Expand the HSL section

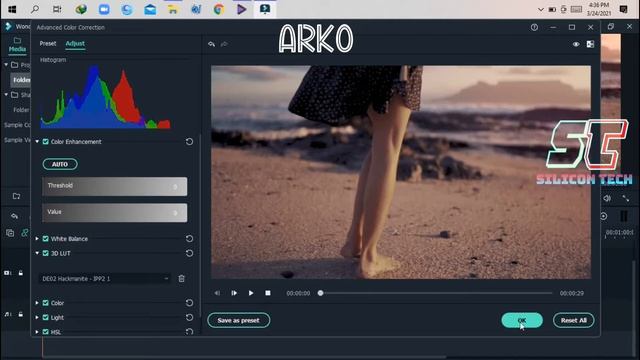(37, 332)
